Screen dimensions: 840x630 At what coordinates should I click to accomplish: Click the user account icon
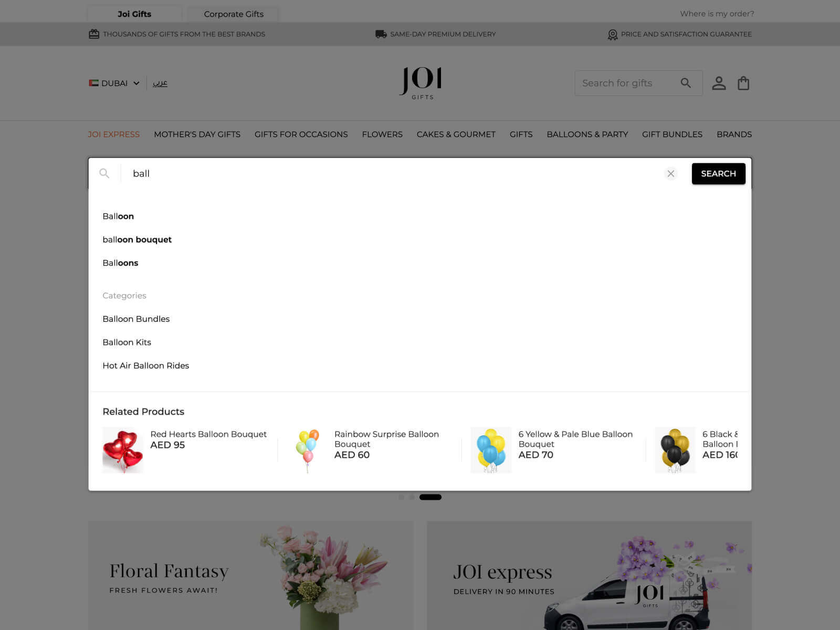coord(719,82)
